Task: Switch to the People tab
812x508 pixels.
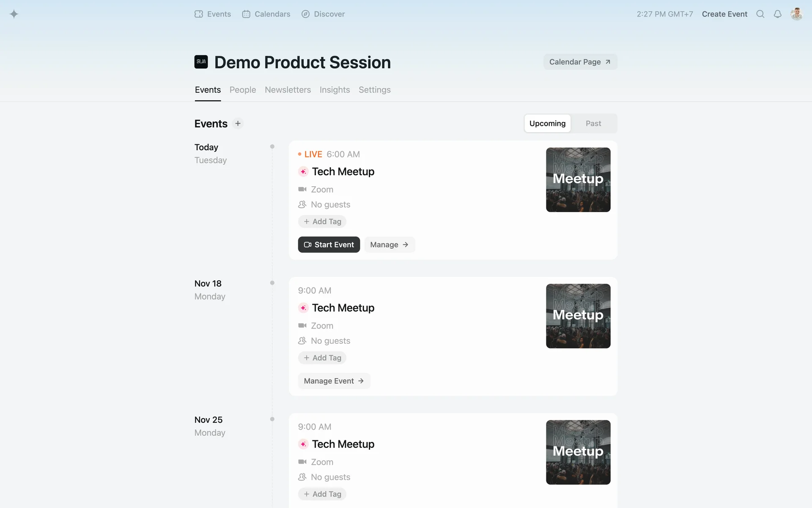Action: pyautogui.click(x=243, y=90)
